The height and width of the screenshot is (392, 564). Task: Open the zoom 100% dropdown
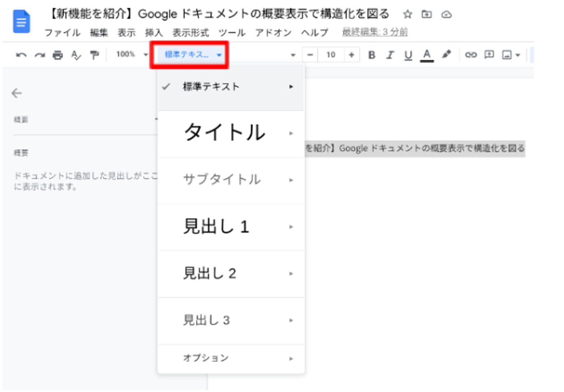tap(132, 54)
